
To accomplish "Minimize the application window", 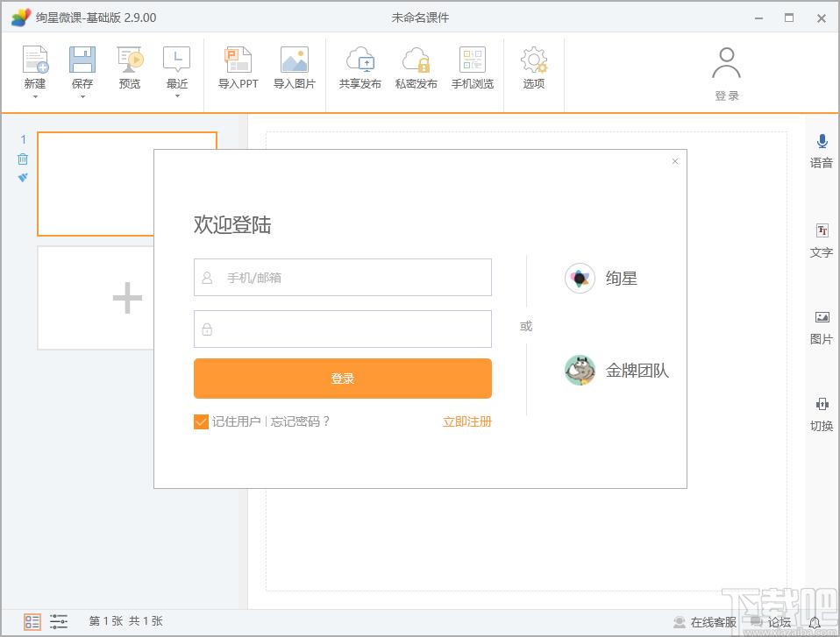I will 758,18.
